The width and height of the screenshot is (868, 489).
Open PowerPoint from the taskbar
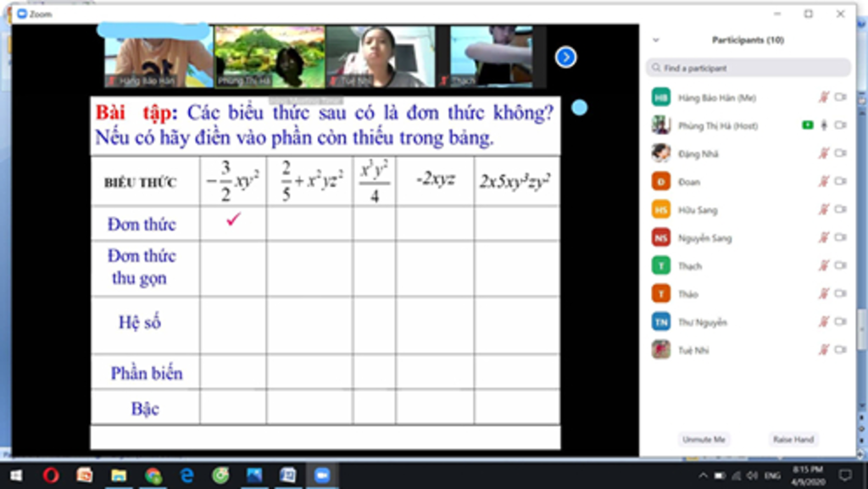pyautogui.click(x=85, y=475)
